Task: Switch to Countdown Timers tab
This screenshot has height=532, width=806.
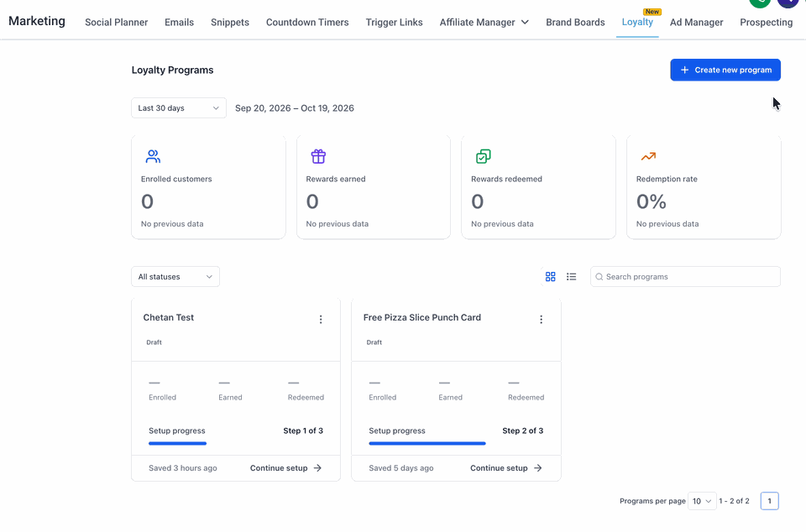Action: [x=307, y=22]
